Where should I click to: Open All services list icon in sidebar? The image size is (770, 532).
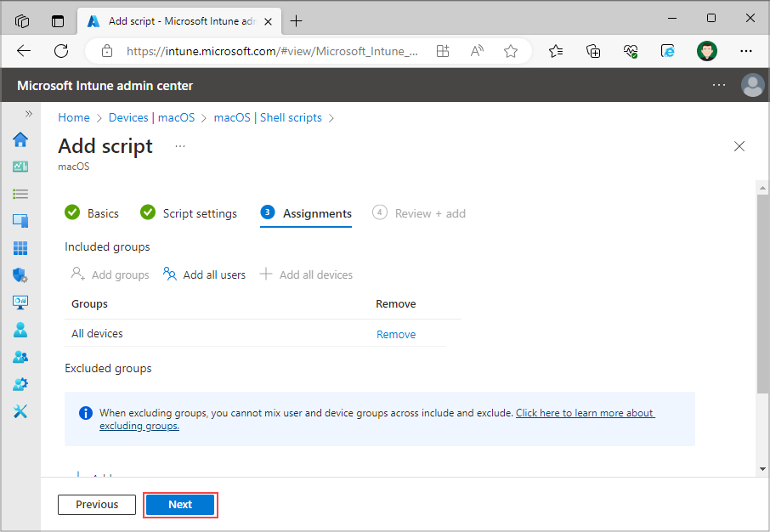(x=20, y=194)
